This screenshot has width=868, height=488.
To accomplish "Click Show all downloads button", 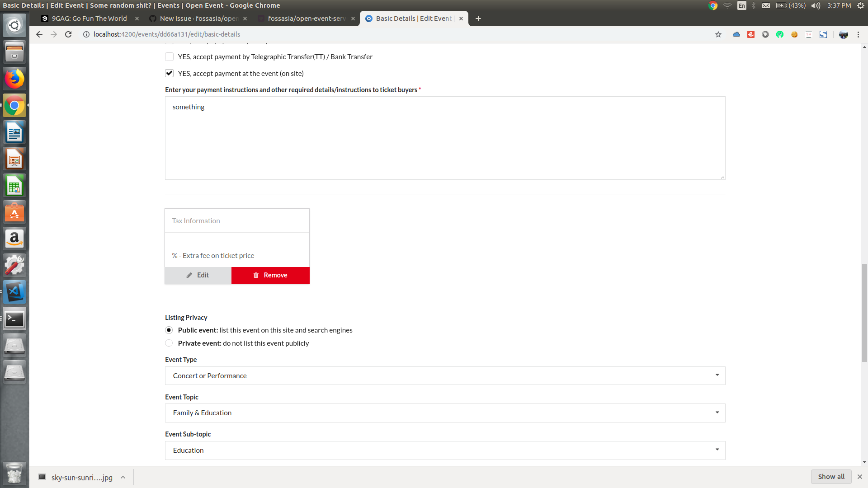I will pyautogui.click(x=830, y=477).
